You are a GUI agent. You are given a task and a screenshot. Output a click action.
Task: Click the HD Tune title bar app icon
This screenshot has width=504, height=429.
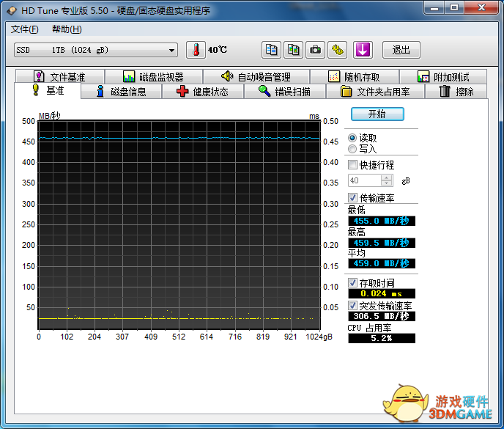[x=12, y=10]
